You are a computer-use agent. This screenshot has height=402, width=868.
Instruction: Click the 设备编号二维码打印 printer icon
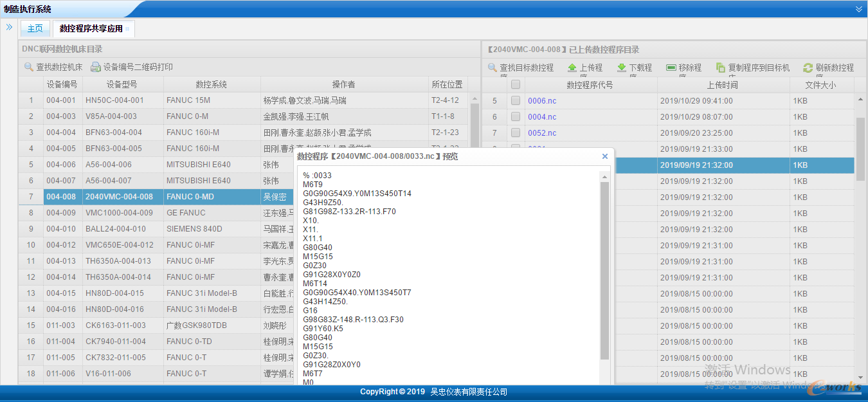click(96, 67)
